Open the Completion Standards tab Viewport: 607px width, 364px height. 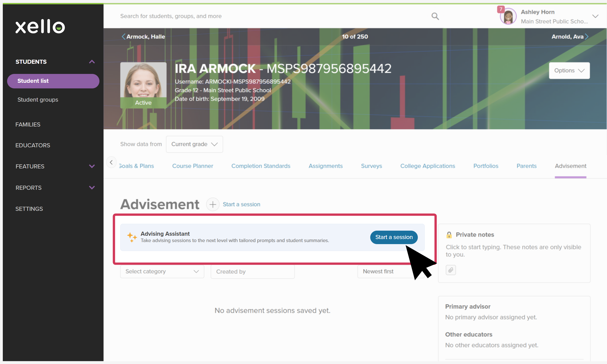(261, 166)
